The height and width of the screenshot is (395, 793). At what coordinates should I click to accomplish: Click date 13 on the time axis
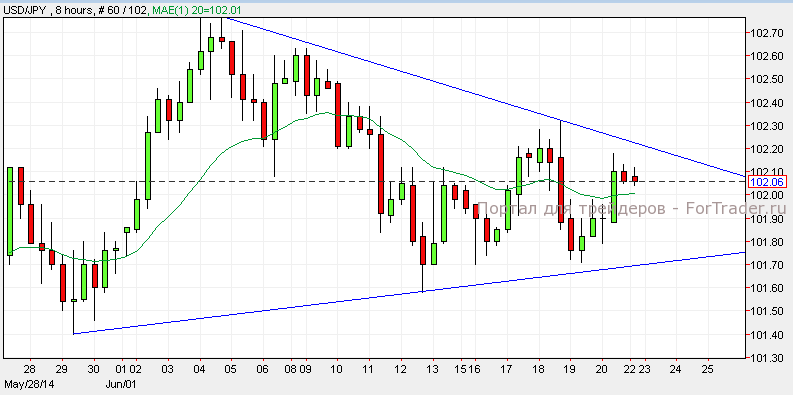click(x=432, y=369)
